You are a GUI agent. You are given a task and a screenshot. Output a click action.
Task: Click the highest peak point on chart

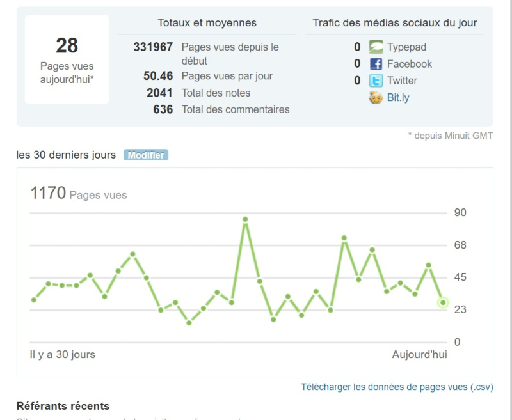tap(245, 219)
